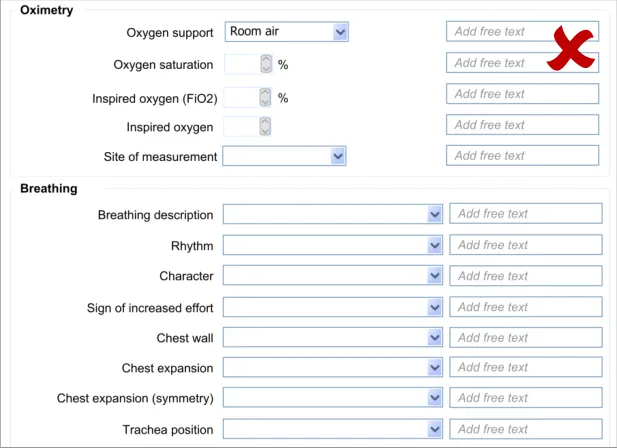Image resolution: width=617 pixels, height=448 pixels.
Task: Expand the Site of measurement dropdown
Action: point(284,157)
